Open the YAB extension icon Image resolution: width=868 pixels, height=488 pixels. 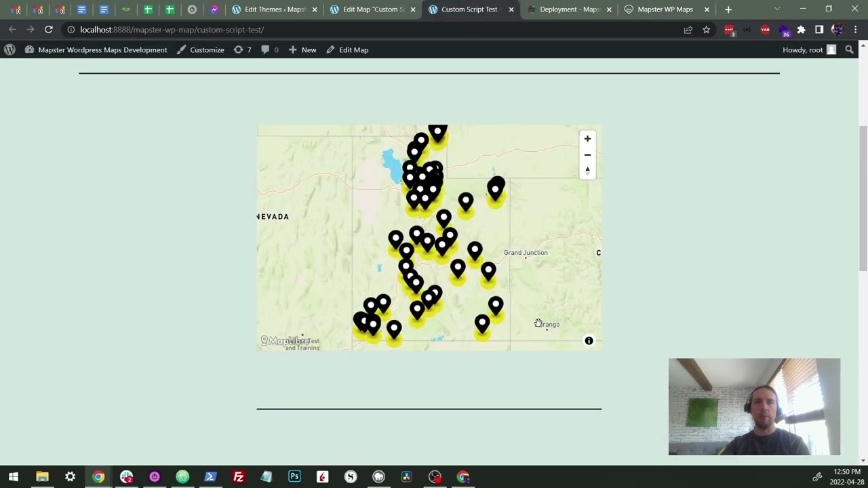coord(765,30)
